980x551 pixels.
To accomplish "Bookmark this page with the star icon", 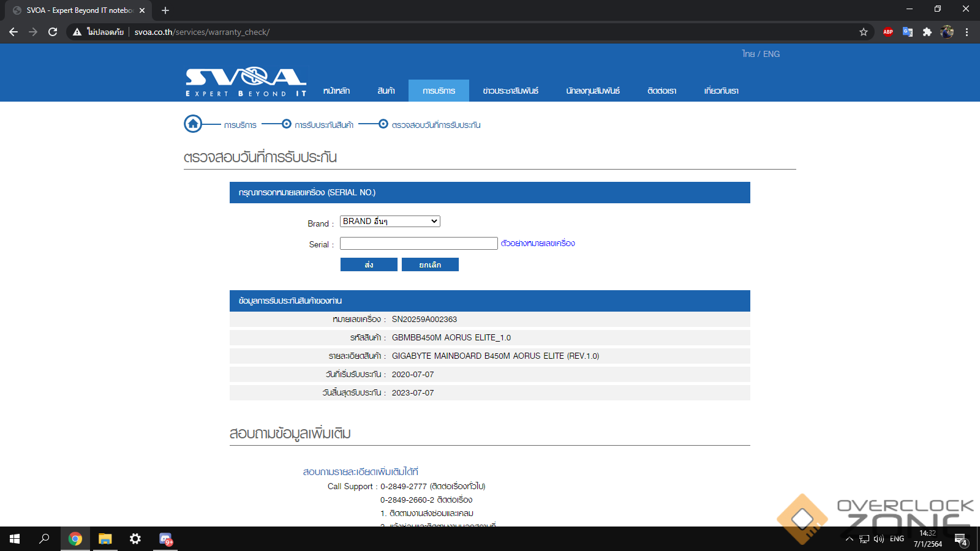I will tap(864, 32).
